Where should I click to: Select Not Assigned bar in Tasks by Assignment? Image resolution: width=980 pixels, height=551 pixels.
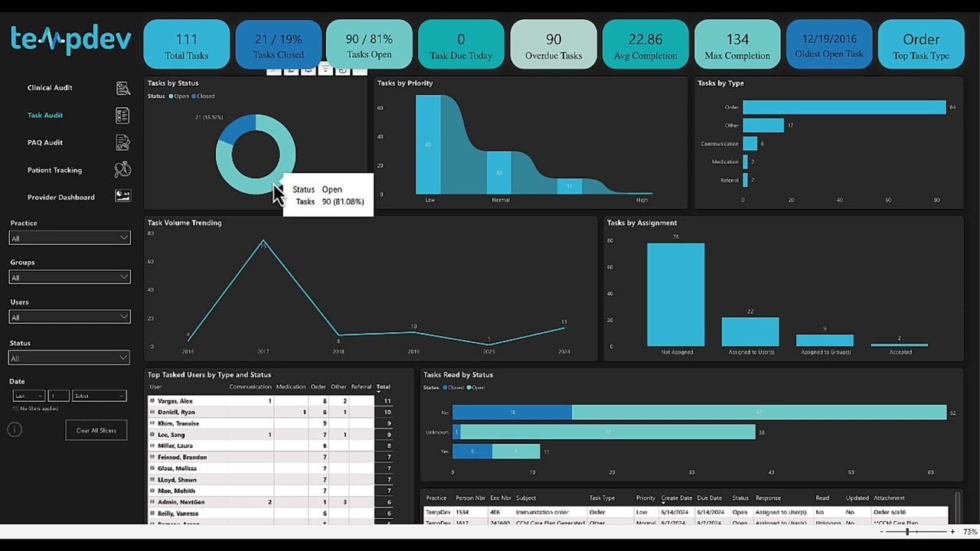pyautogui.click(x=675, y=295)
